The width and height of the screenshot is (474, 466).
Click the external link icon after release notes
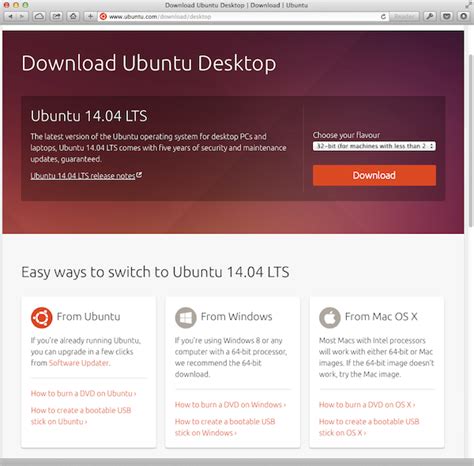tap(139, 175)
